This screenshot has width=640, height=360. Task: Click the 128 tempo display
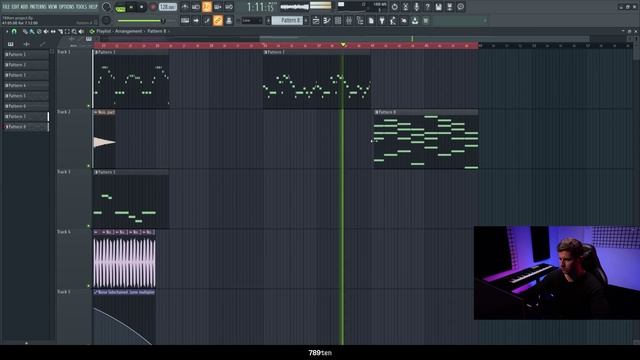point(168,7)
